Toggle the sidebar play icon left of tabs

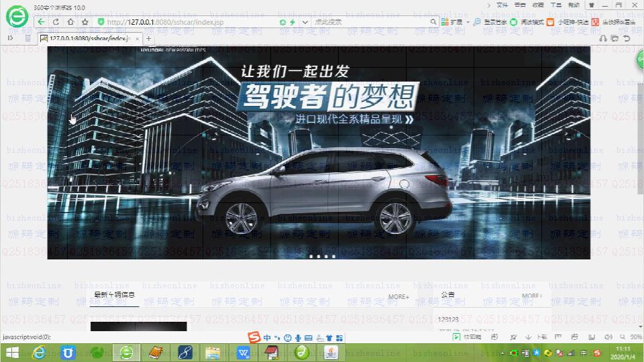coord(10,38)
